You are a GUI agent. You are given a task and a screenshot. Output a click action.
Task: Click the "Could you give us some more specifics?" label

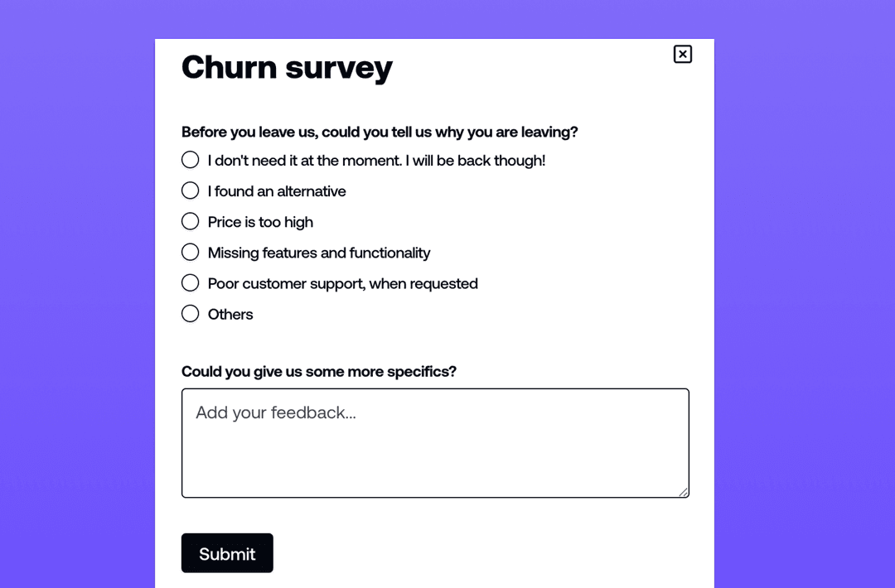coord(319,371)
